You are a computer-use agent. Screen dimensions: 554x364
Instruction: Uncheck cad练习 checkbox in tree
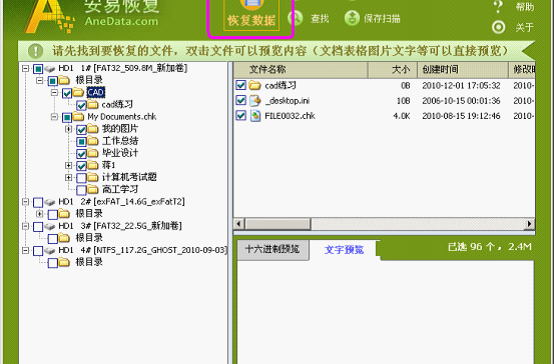coord(81,105)
